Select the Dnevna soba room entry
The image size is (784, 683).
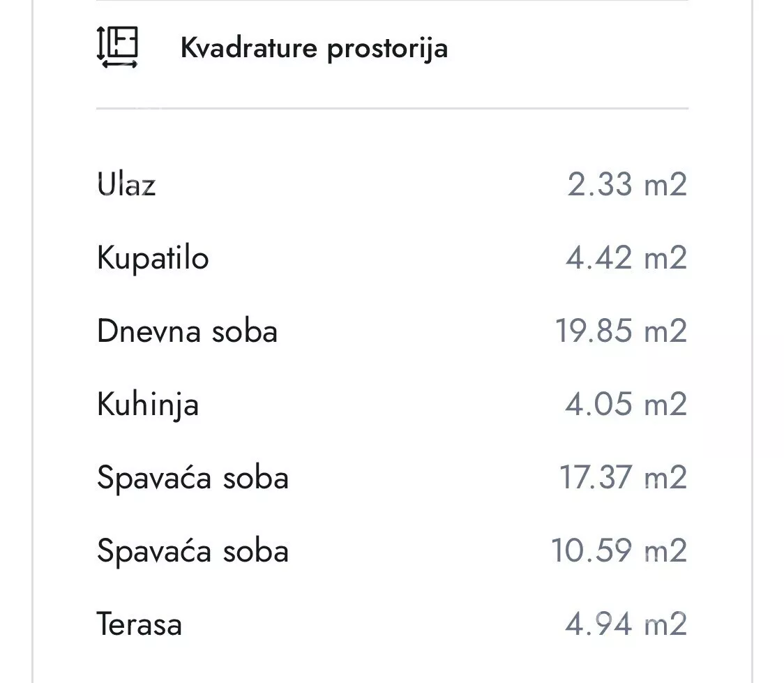pyautogui.click(x=188, y=331)
